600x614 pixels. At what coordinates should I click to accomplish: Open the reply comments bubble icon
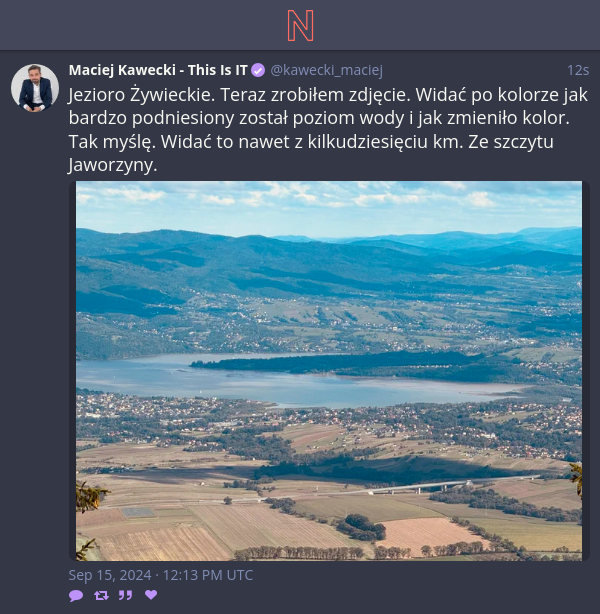(x=76, y=596)
